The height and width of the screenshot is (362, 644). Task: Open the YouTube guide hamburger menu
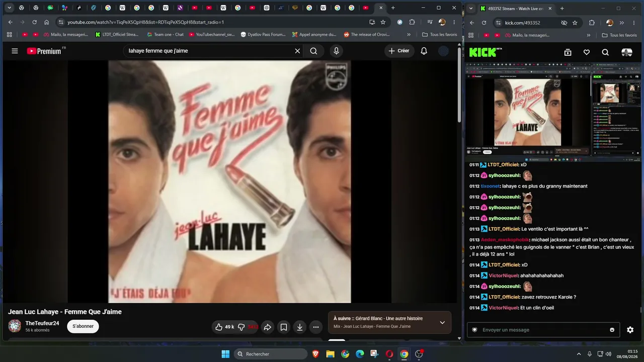(15, 51)
